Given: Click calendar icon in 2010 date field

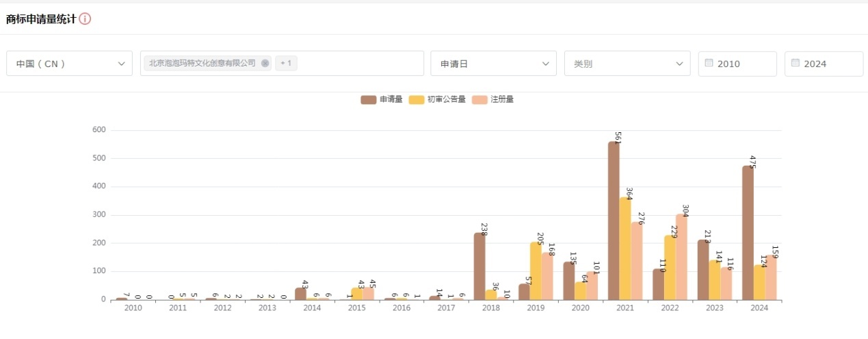Looking at the screenshot, I should 709,63.
